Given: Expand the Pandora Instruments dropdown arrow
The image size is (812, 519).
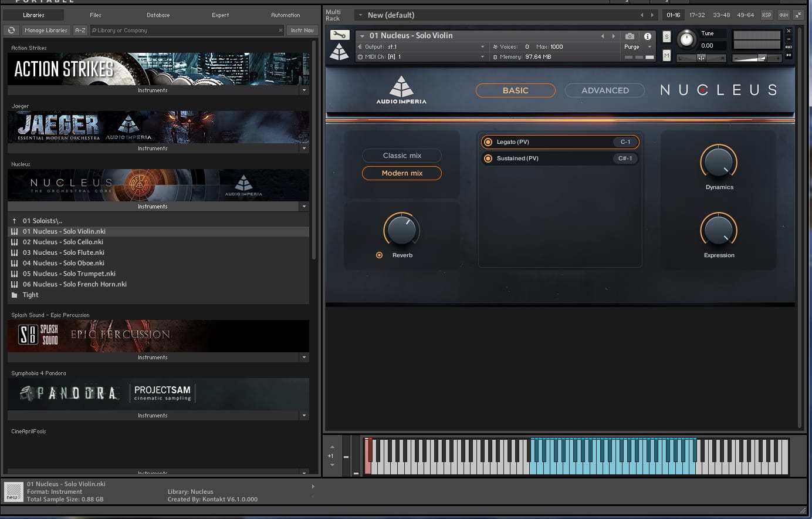Looking at the screenshot, I should [304, 416].
